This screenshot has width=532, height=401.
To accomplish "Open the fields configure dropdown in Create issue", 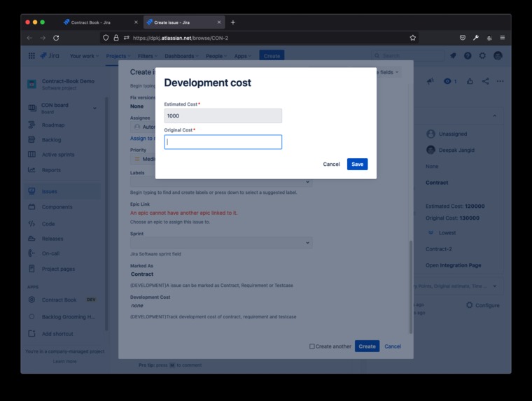I will pyautogui.click(x=388, y=72).
